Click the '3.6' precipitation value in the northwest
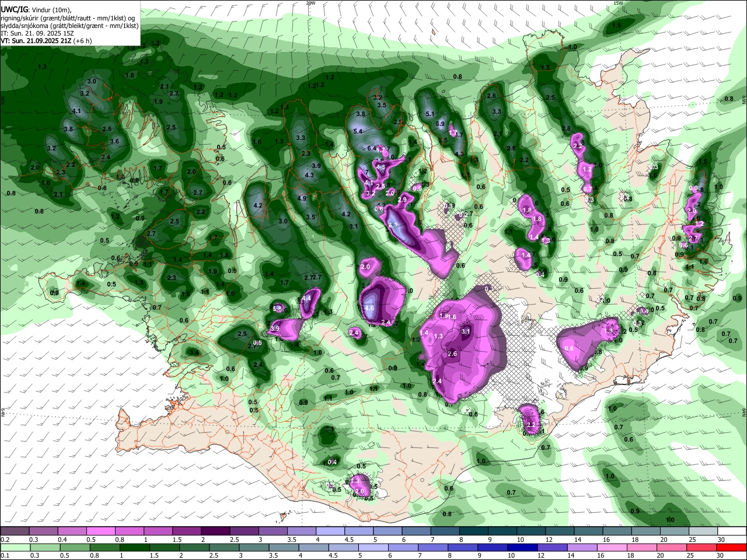Viewport: 747px width, 560px height. [114, 142]
